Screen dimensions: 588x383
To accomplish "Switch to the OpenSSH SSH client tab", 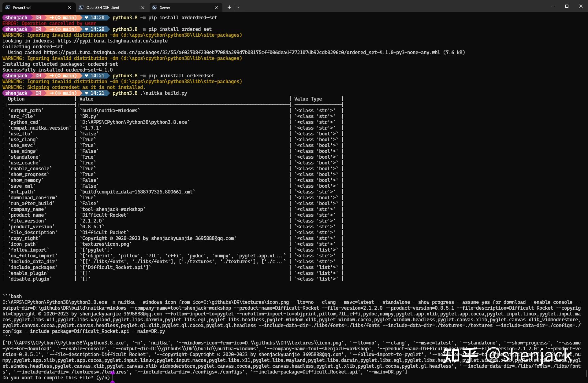I will [107, 7].
